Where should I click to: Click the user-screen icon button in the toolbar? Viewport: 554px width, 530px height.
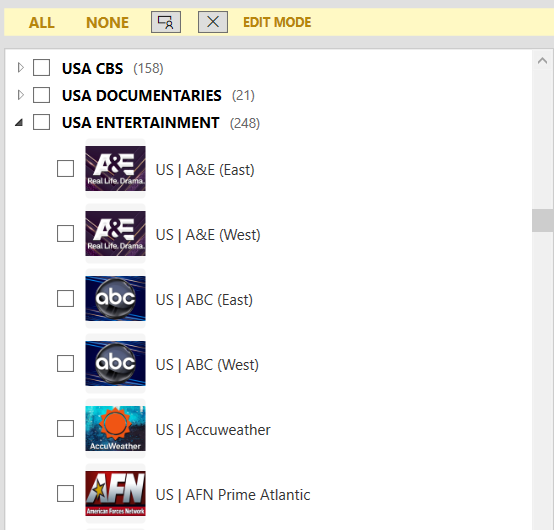pyautogui.click(x=166, y=22)
